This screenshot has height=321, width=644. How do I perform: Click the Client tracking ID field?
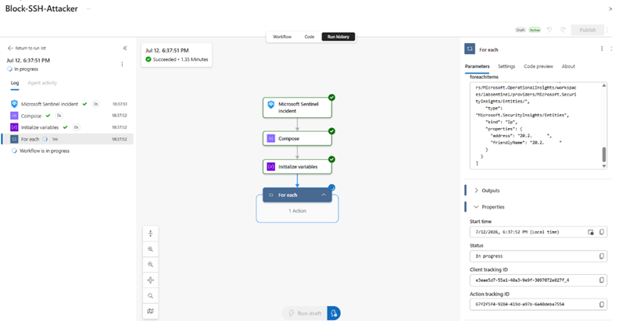(x=538, y=280)
